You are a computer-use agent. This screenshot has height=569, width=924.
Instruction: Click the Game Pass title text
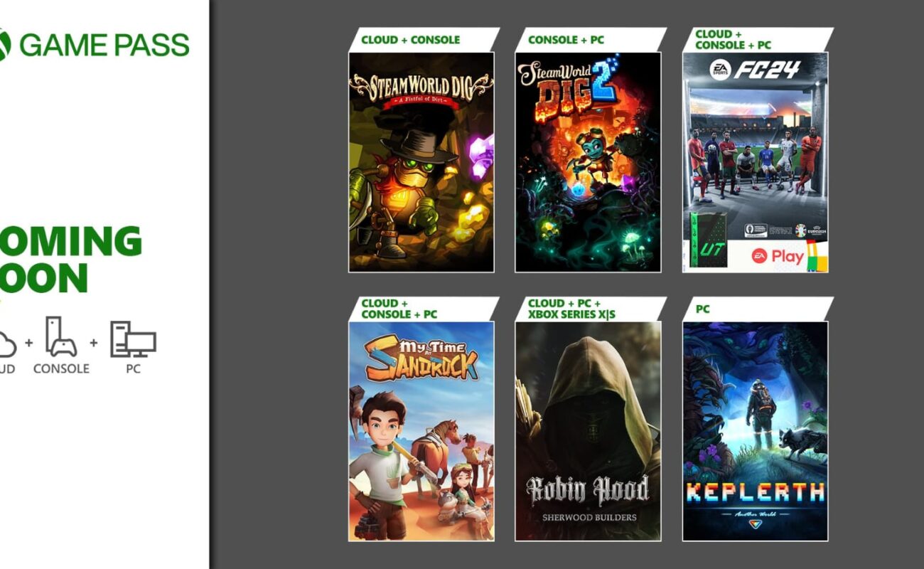(104, 45)
